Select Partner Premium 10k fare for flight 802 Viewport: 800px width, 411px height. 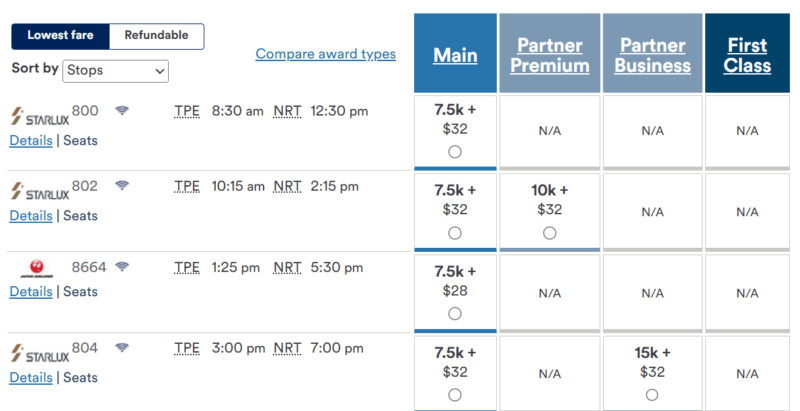pyautogui.click(x=549, y=233)
